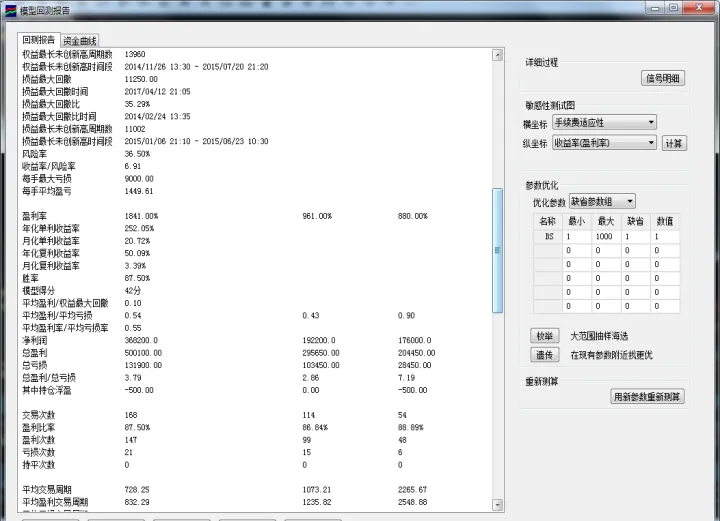Click the BS row 最小 cell
This screenshot has height=521, width=720.
tap(577, 236)
